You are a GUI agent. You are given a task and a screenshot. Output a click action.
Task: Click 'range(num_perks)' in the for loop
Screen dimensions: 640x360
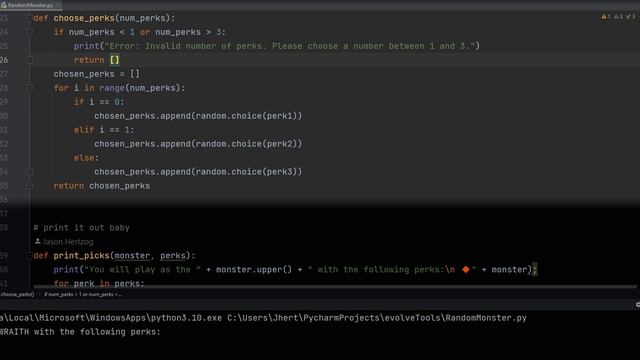(140, 88)
